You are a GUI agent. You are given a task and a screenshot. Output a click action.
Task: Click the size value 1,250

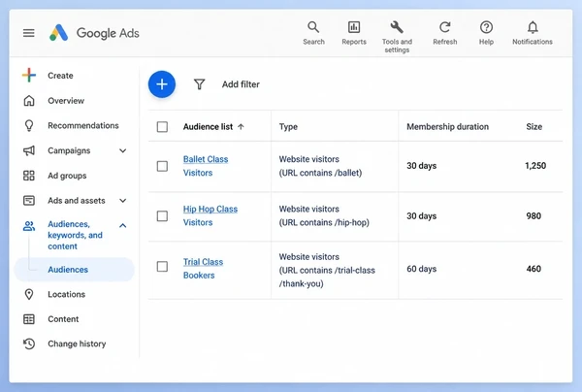(x=535, y=166)
